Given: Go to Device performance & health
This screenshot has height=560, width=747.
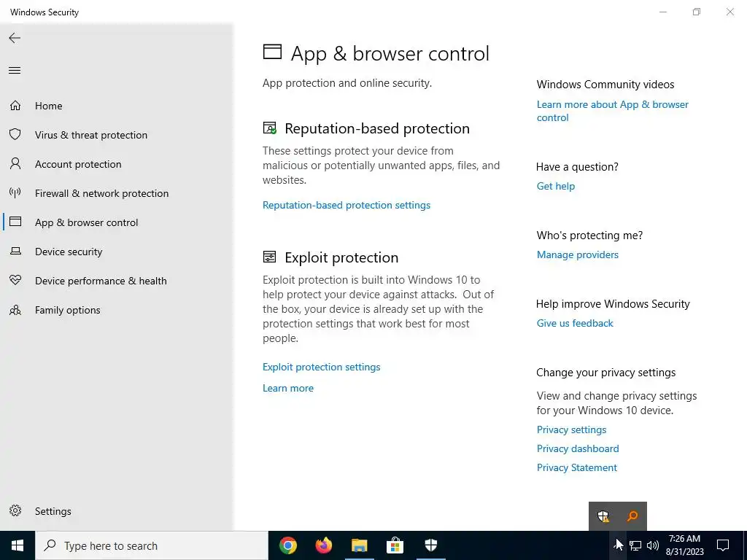Looking at the screenshot, I should tap(101, 281).
